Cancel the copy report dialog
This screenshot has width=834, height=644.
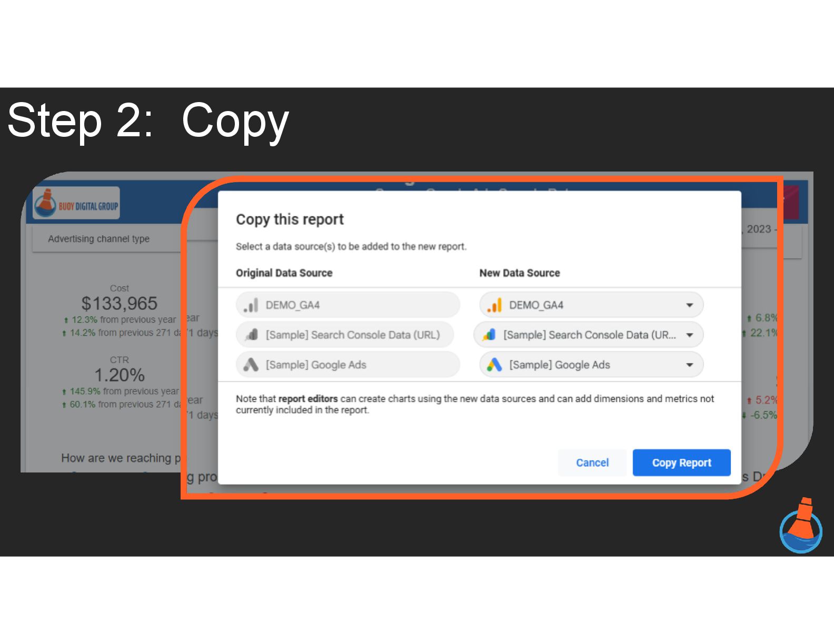(592, 462)
